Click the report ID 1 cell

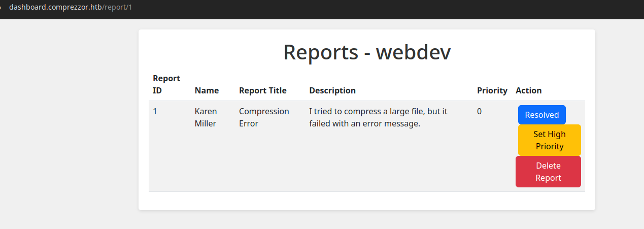point(155,111)
